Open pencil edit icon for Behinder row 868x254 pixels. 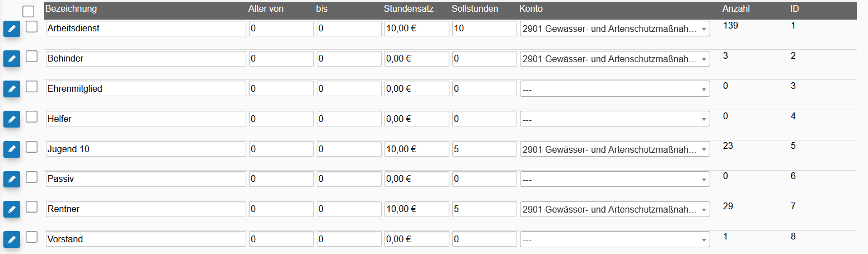12,59
